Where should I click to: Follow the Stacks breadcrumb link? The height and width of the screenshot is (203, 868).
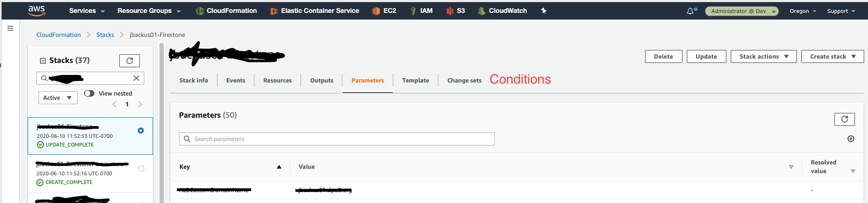pyautogui.click(x=105, y=35)
